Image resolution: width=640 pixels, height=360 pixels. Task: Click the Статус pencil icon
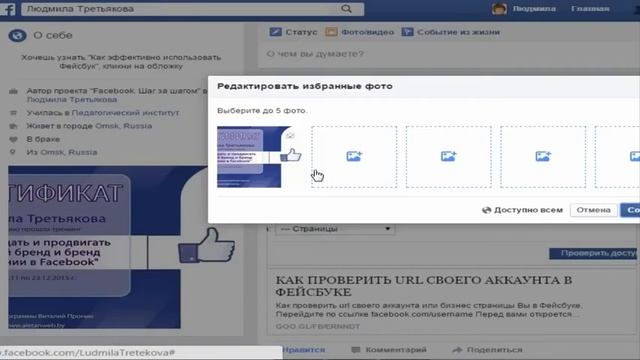click(276, 32)
